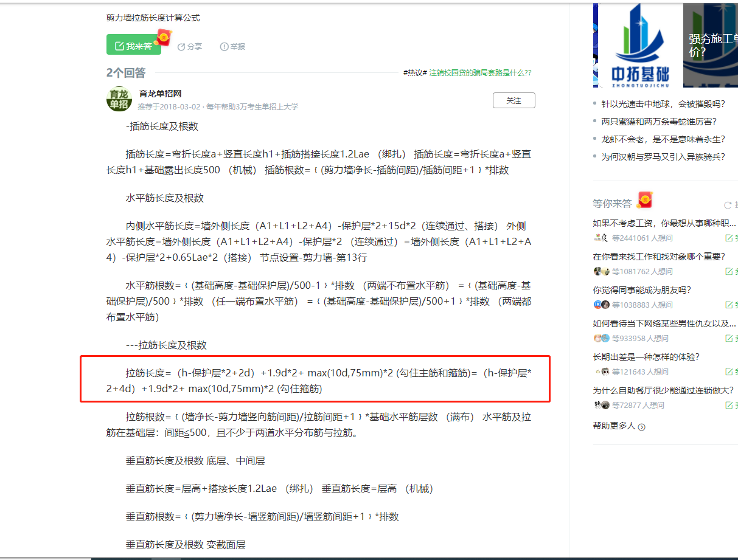
Task: Click the text 等2441061人想问
Action: point(642,238)
